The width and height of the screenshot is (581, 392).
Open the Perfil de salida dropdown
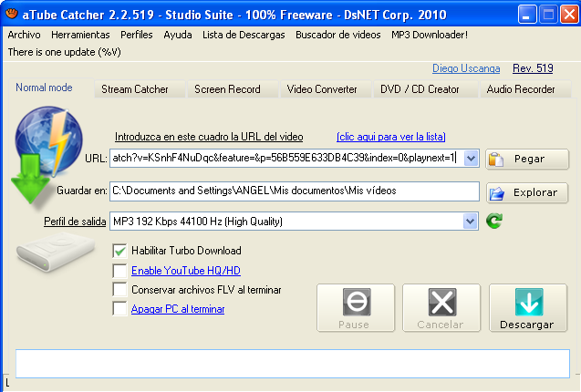coord(470,222)
